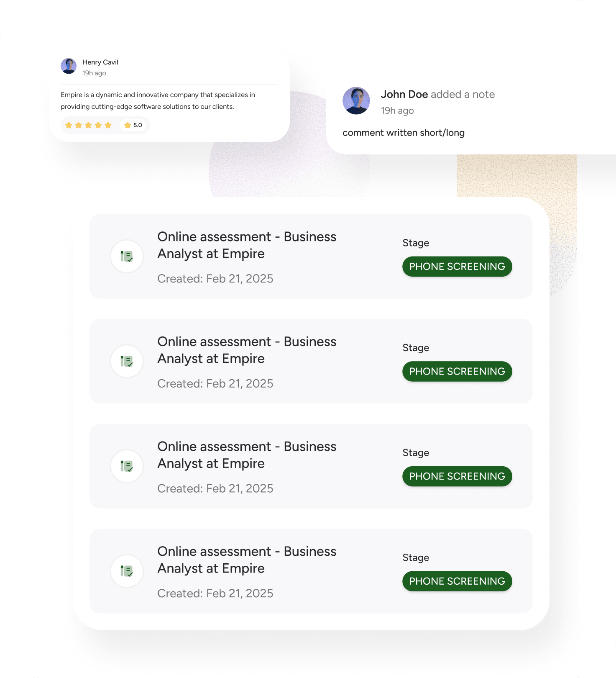616x678 pixels.
Task: Click the Henry Cavil reviewer name
Action: pos(100,62)
